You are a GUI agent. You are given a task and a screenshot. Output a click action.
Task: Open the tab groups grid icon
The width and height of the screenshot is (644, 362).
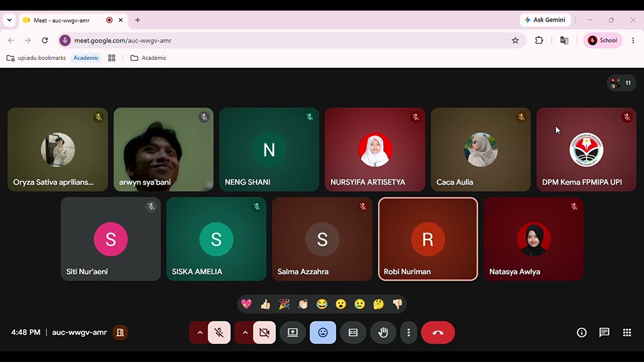click(112, 58)
